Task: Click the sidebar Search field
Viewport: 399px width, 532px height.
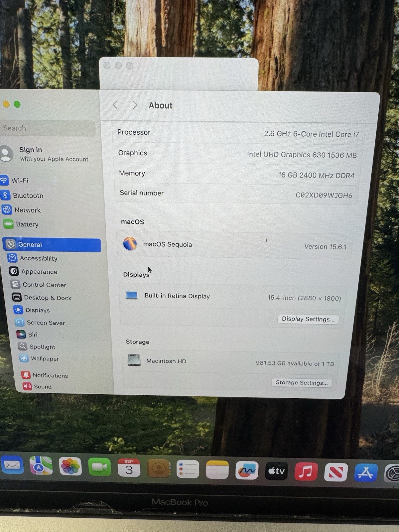Action: (48, 128)
